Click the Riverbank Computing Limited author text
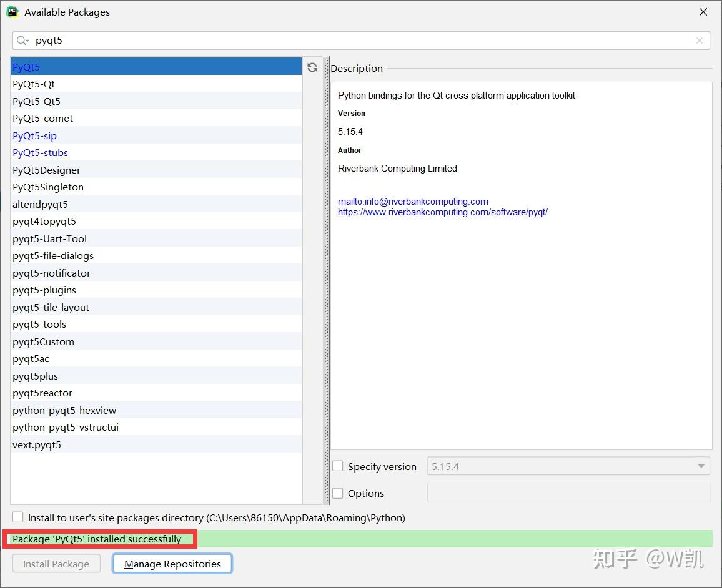Screen dimensions: 722x588 coord(397,169)
